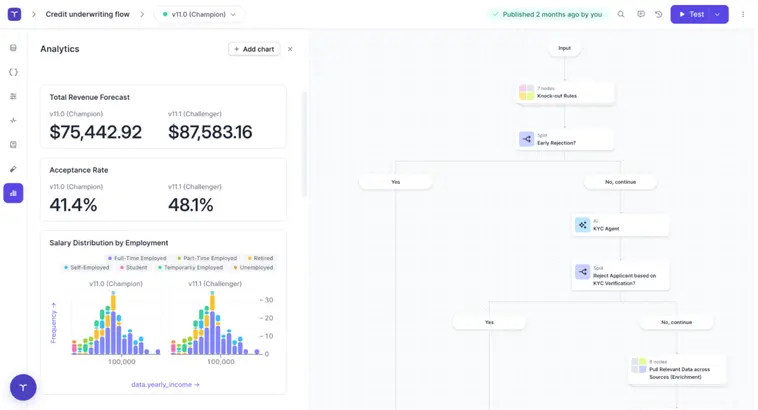Expand the arrow next to Test button
This screenshot has height=410, width=758.
click(718, 15)
